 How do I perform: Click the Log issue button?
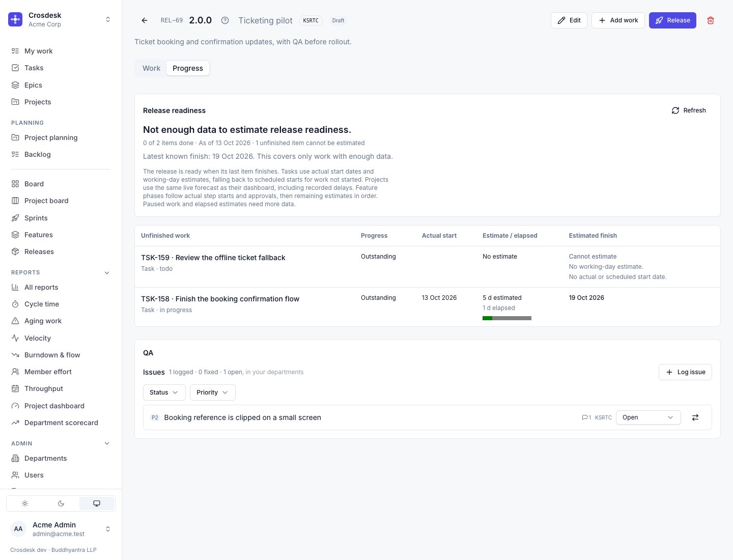coord(685,372)
